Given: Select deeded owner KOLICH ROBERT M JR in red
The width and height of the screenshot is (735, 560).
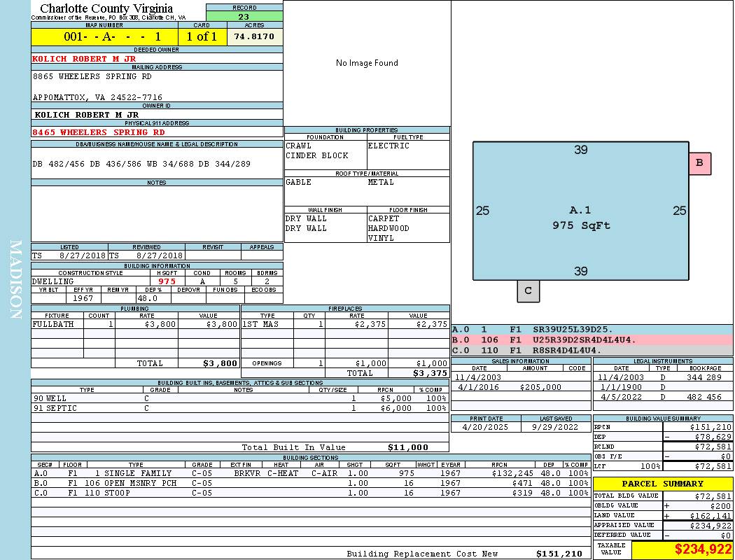Looking at the screenshot, I should coord(84,59).
